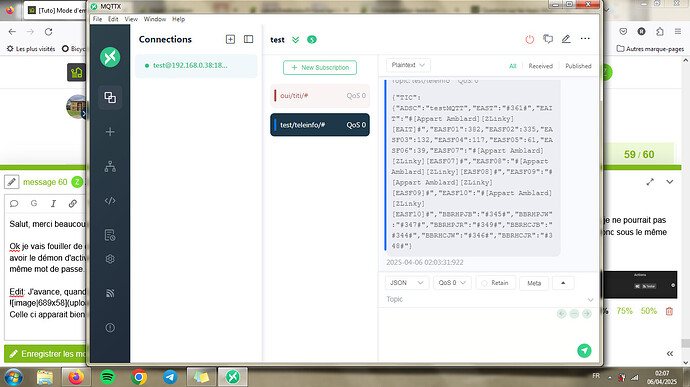Open the edit connection pencil icon
Screen dimensions: 690x387
566,39
